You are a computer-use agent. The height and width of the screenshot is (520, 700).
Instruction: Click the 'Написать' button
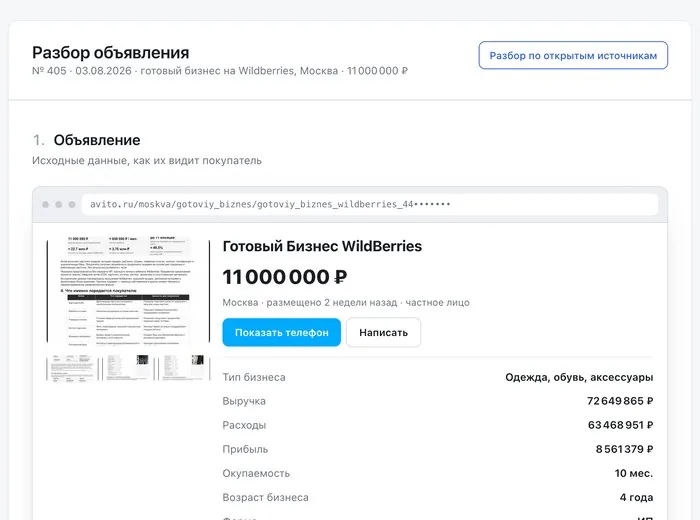point(383,333)
